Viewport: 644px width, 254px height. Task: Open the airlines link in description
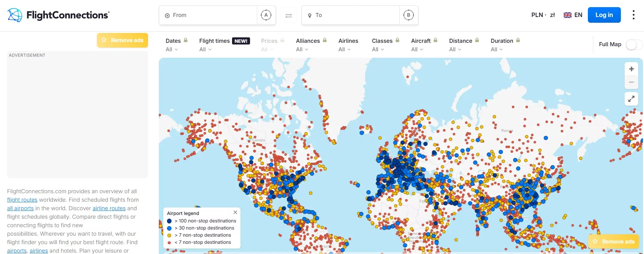pyautogui.click(x=39, y=251)
